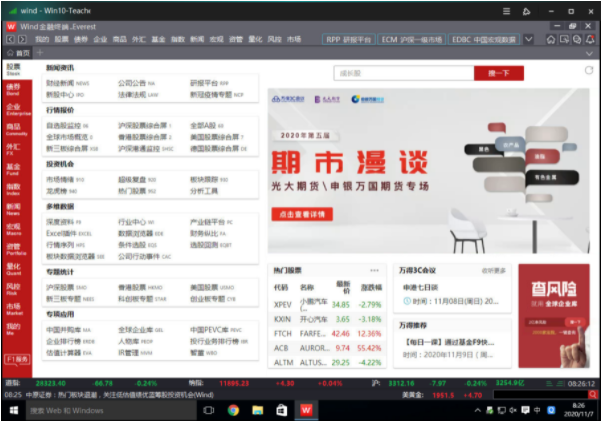Viewport: 601px width, 421px height.
Task: Select 债券 Bond in the left sidebar
Action: [x=14, y=89]
